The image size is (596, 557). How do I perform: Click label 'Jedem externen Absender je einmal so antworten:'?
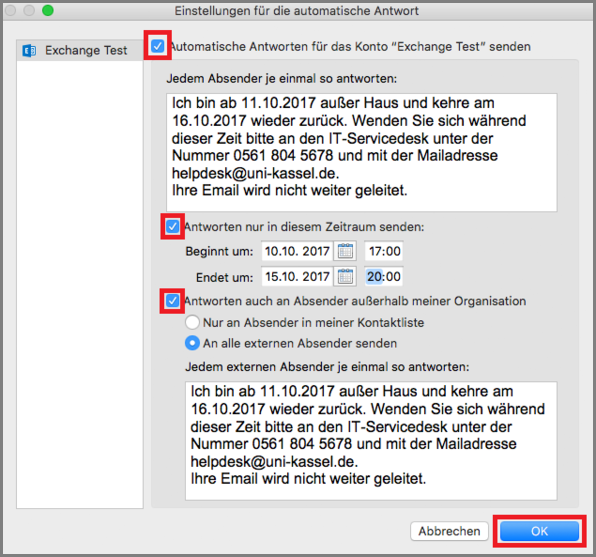click(327, 367)
